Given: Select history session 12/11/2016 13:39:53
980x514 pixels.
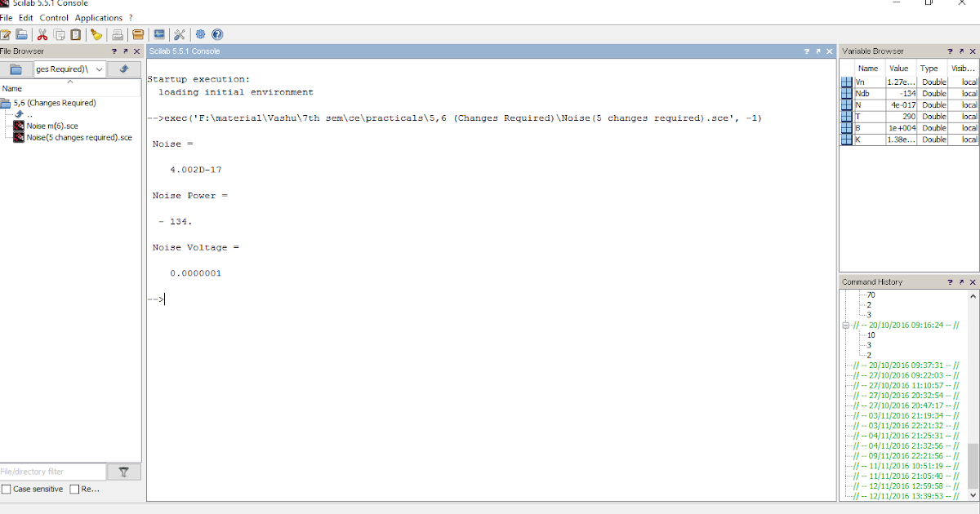Looking at the screenshot, I should (x=905, y=496).
